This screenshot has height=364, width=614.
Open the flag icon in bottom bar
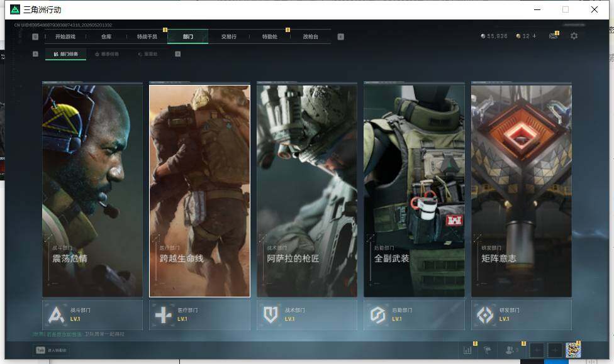point(487,350)
